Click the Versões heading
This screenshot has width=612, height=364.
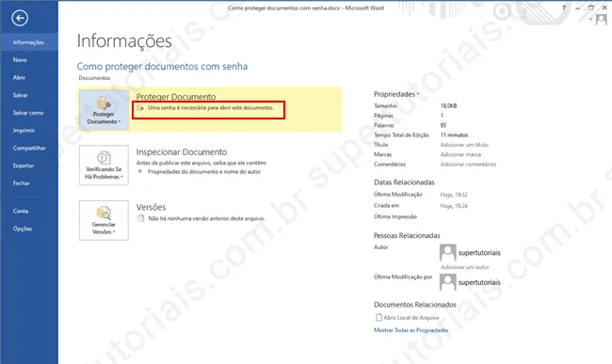point(151,207)
